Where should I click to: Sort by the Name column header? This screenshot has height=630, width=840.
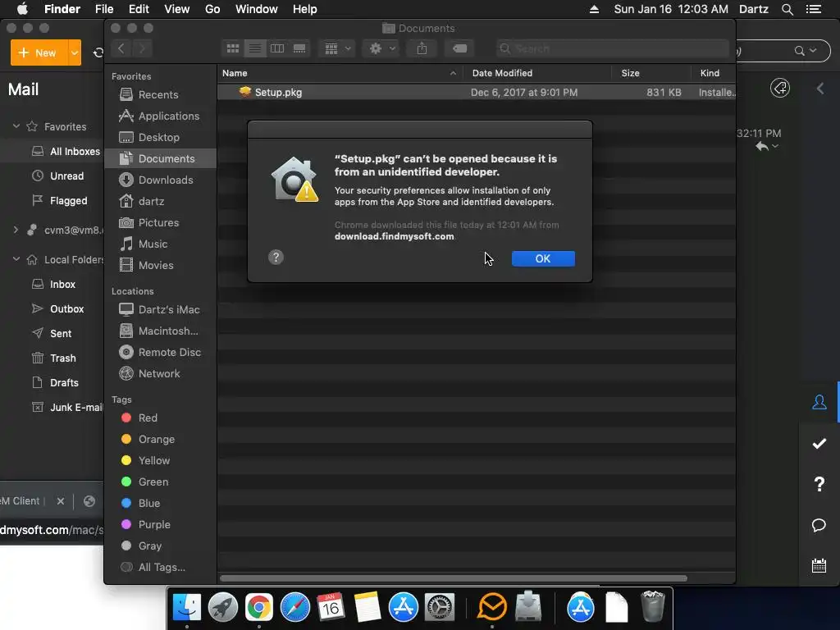pos(340,73)
